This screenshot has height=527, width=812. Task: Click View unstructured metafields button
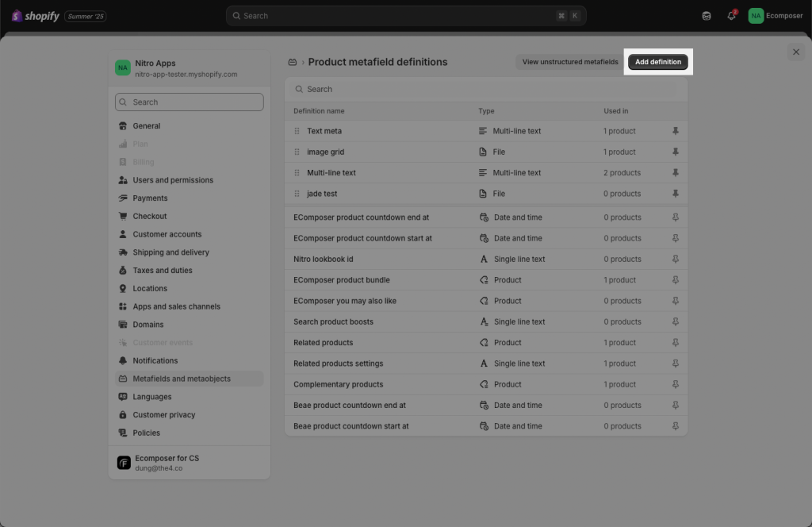pos(569,62)
